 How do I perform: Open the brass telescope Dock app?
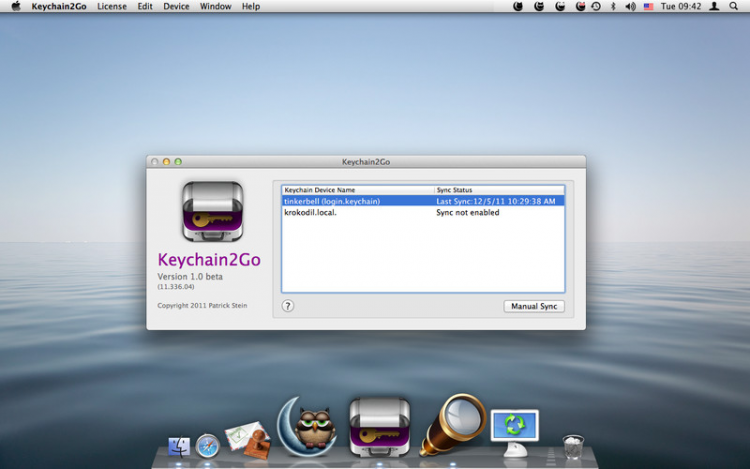click(x=452, y=425)
